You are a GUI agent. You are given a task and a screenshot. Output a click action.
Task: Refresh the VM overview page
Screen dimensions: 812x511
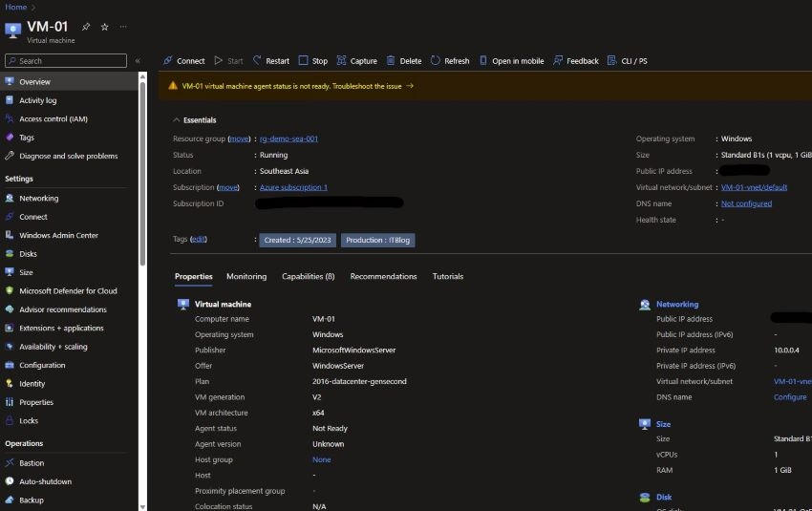[x=450, y=60]
